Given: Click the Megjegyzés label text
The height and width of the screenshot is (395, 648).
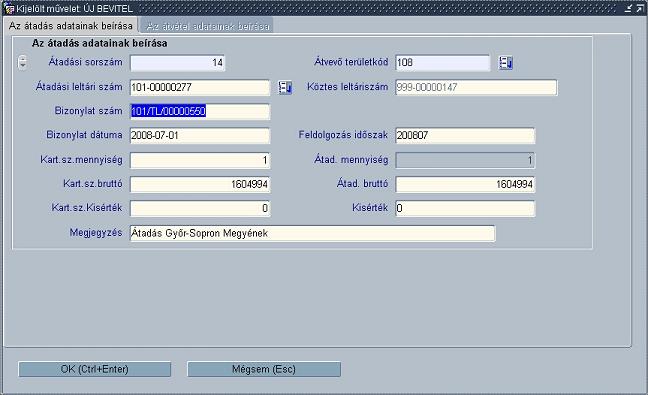Looking at the screenshot, I should [x=96, y=233].
